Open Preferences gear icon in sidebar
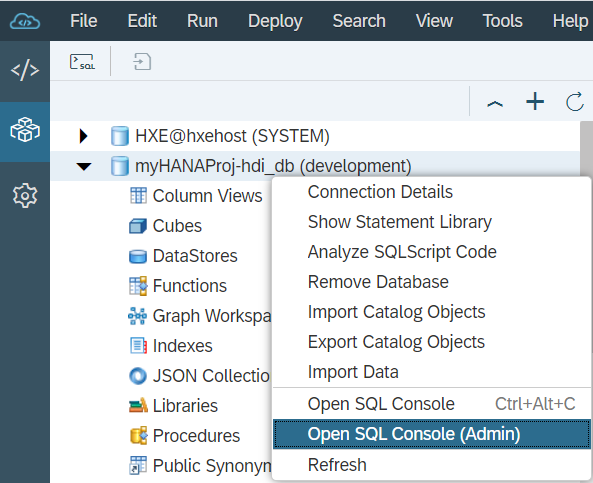 tap(25, 196)
